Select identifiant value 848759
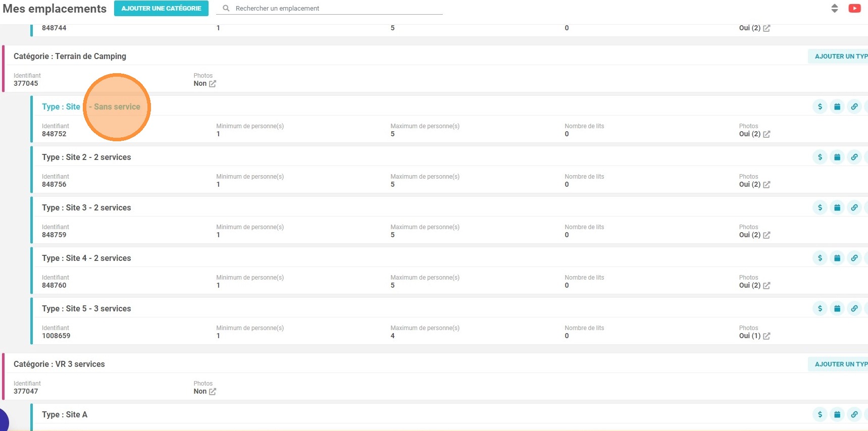The width and height of the screenshot is (868, 431). 54,235
